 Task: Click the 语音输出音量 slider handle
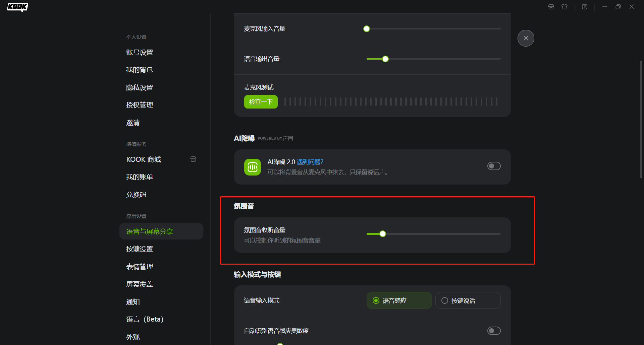[x=385, y=59]
